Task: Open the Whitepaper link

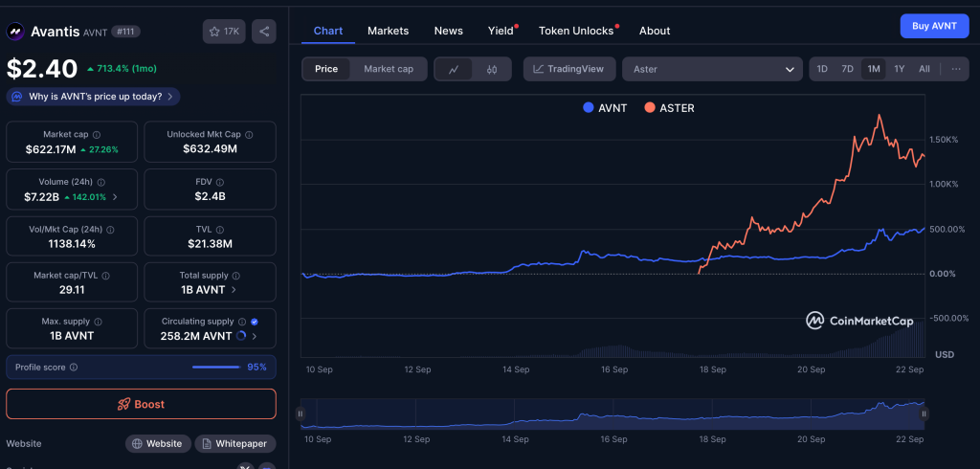Action: pos(235,444)
